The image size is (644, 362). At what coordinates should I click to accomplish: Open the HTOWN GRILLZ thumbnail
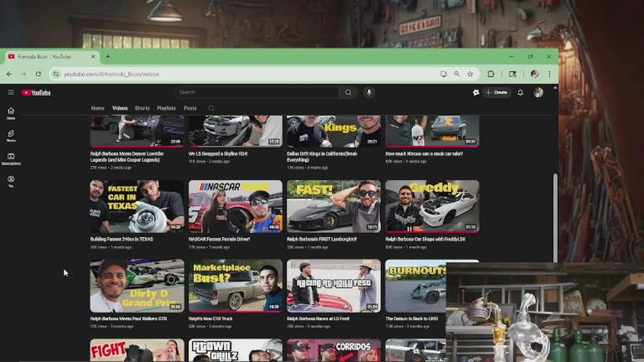point(235,350)
